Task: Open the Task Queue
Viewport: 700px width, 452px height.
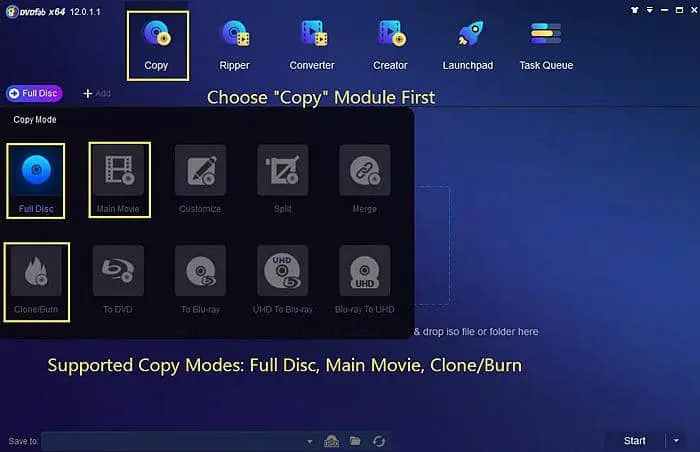Action: click(x=546, y=46)
